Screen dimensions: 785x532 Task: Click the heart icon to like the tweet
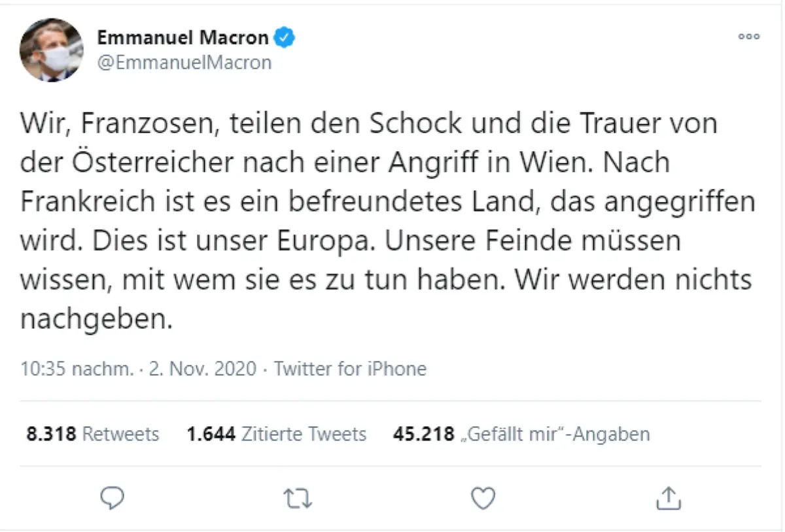tap(483, 498)
